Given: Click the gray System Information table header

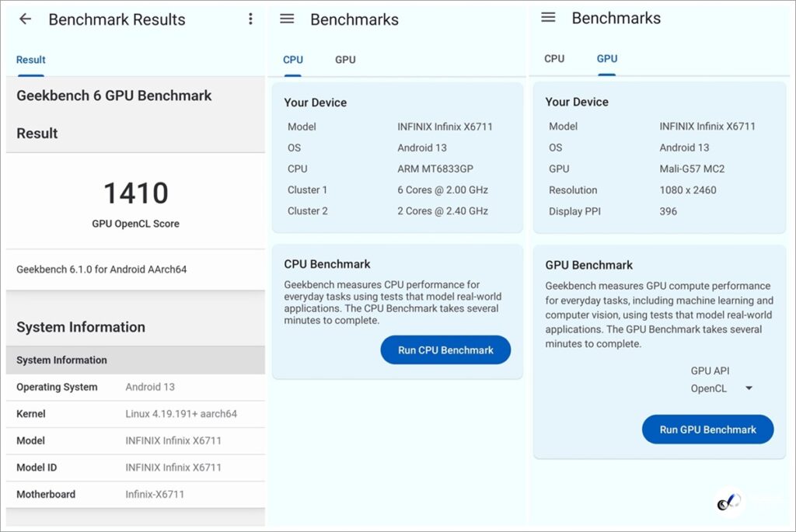Looking at the screenshot, I should tap(135, 360).
